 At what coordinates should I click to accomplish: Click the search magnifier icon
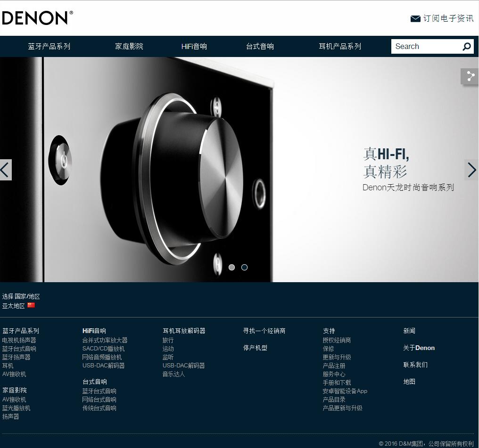click(x=466, y=47)
